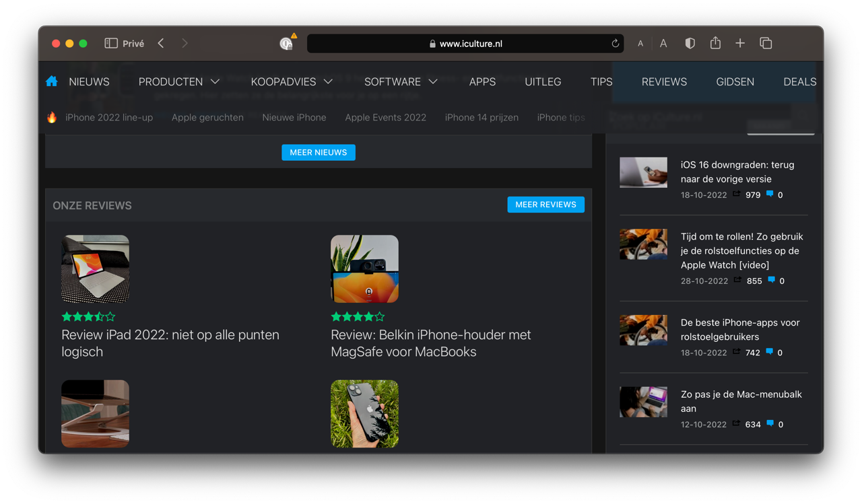This screenshot has height=504, width=862.
Task: Open the DEALS menu item
Action: (799, 81)
